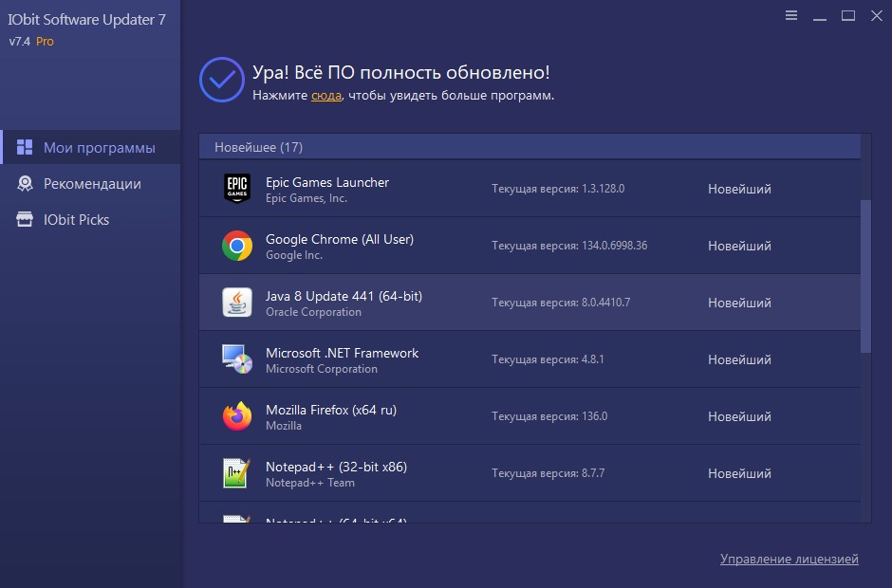The width and height of the screenshot is (892, 588).
Task: Click version text 4.8.1
Action: click(593, 358)
